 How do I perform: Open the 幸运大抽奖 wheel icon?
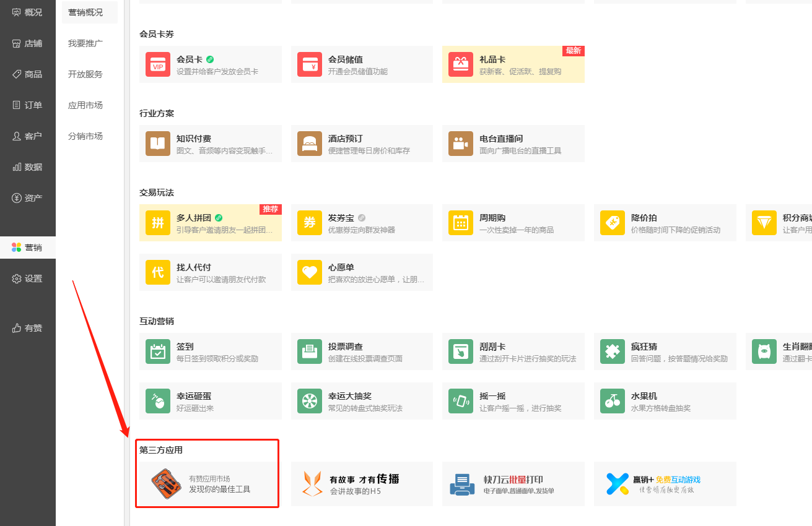pos(310,401)
